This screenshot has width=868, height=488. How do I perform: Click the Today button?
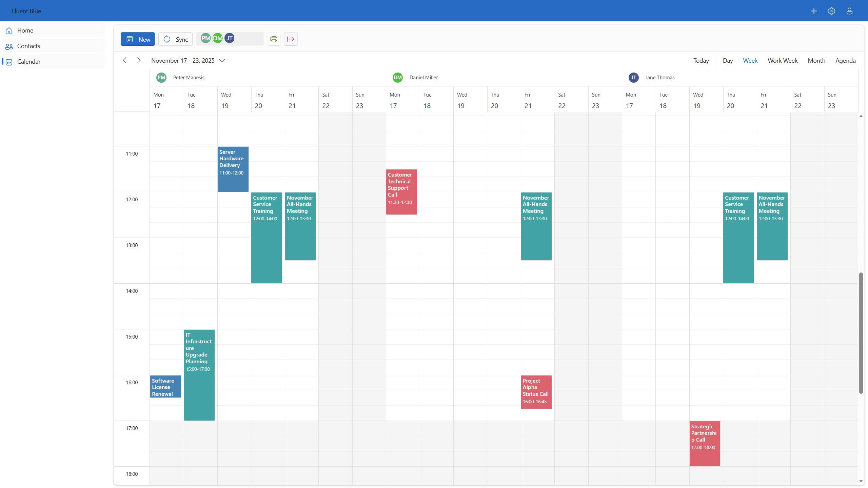coord(701,60)
